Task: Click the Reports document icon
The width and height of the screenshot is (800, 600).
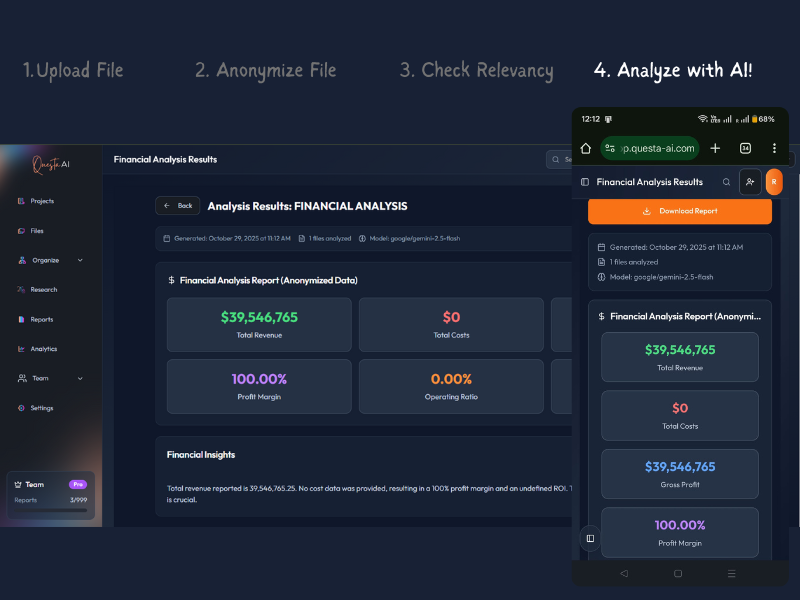Action: (21, 319)
